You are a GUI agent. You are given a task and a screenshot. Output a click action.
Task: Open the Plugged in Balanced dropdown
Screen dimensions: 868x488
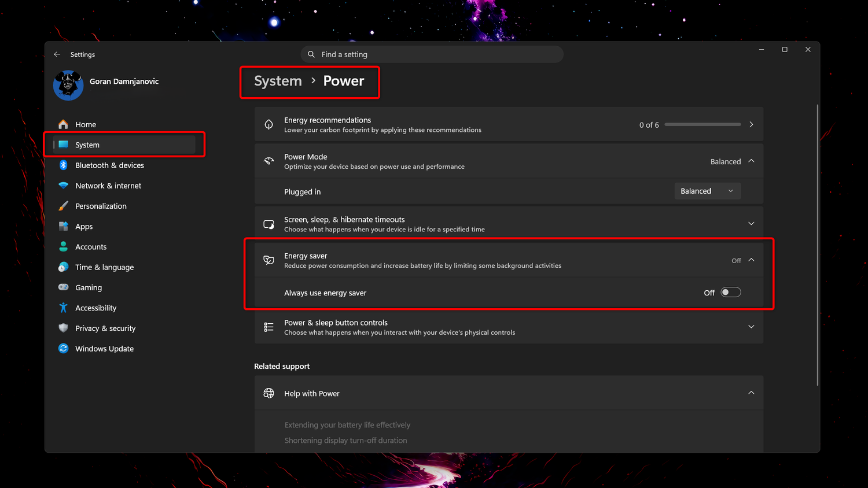(x=708, y=191)
